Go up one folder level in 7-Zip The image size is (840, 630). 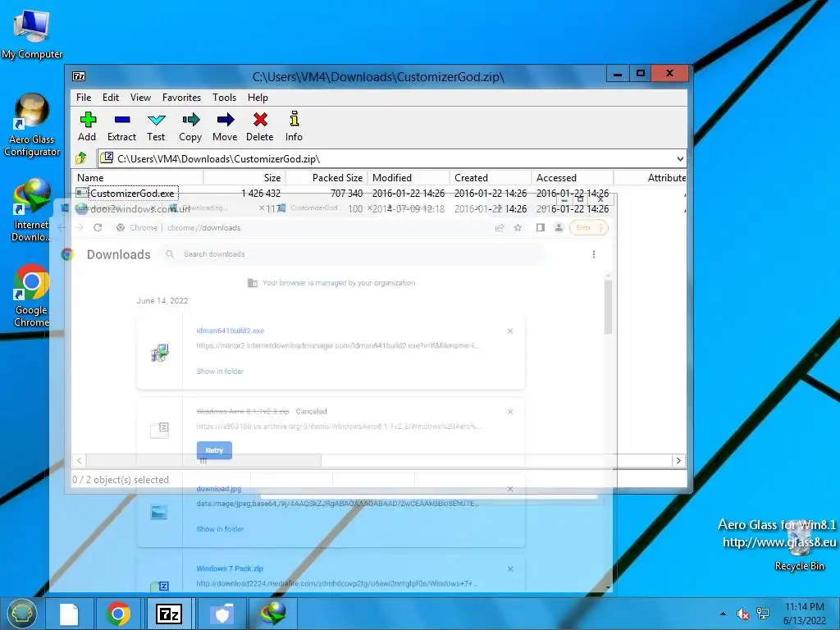(x=81, y=158)
